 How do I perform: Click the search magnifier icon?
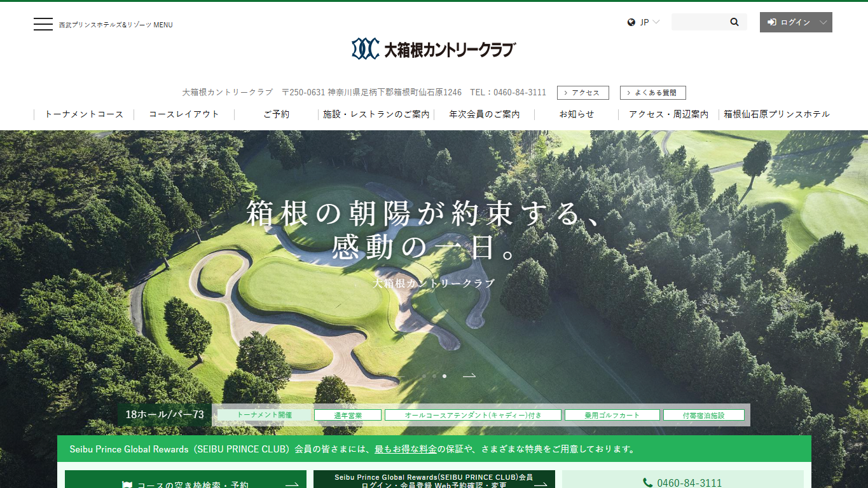(734, 22)
